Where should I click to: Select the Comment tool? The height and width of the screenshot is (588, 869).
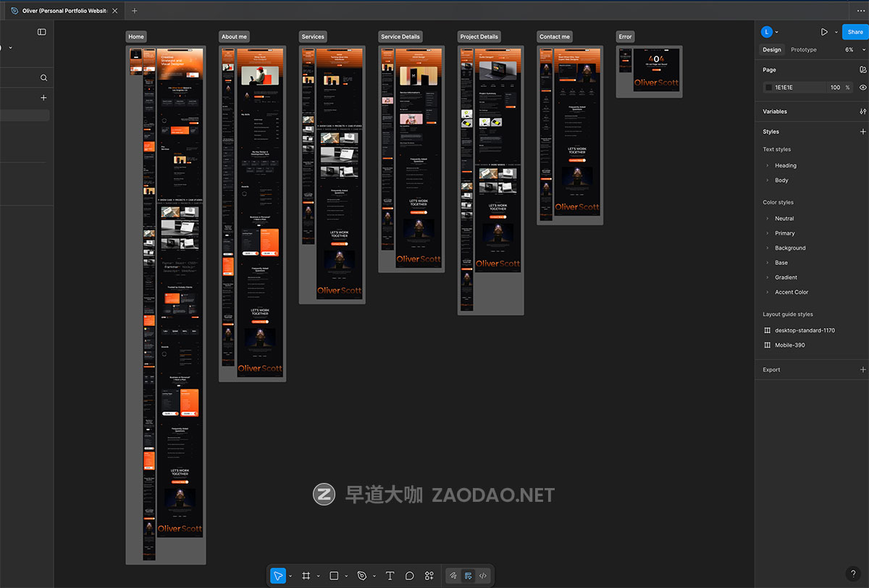[410, 576]
